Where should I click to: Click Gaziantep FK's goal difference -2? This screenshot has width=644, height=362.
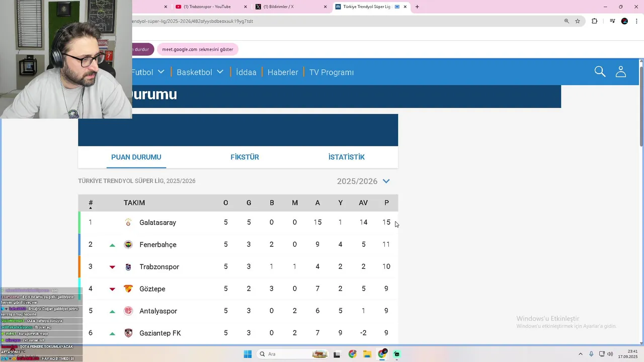(363, 333)
